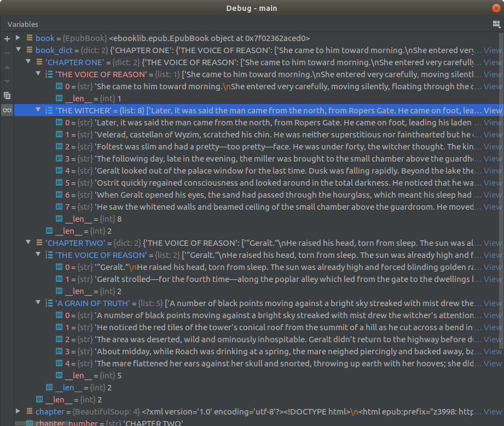This screenshot has width=504, height=426.
Task: Click the Remove Watch minus icon
Action: tap(7, 53)
